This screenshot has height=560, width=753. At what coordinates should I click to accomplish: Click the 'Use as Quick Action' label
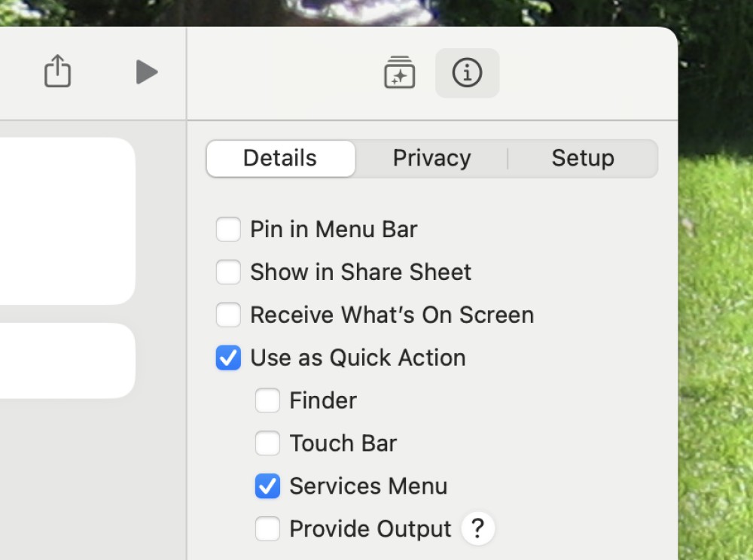358,358
